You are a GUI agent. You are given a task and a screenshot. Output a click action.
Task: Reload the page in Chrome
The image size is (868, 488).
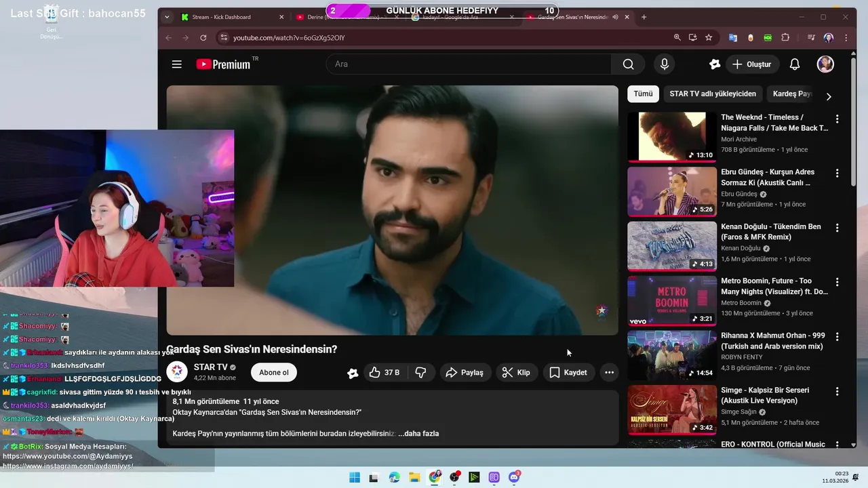203,38
